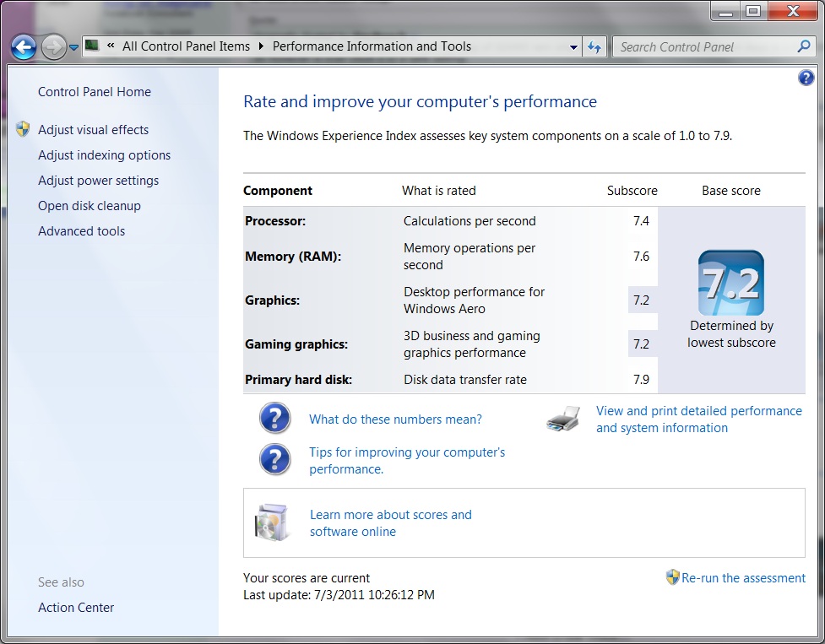Image resolution: width=825 pixels, height=644 pixels.
Task: Expand the arrow after All Control Panel Items
Action: [x=261, y=46]
